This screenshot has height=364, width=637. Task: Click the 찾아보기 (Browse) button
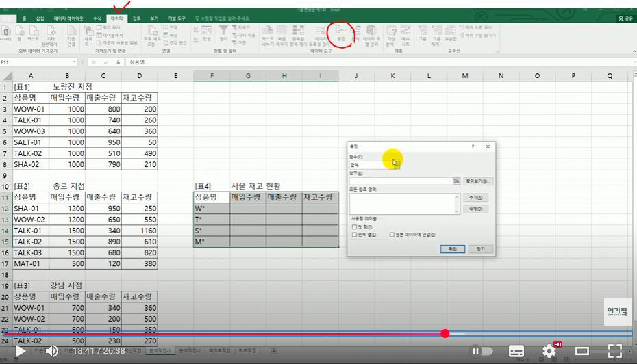point(478,181)
